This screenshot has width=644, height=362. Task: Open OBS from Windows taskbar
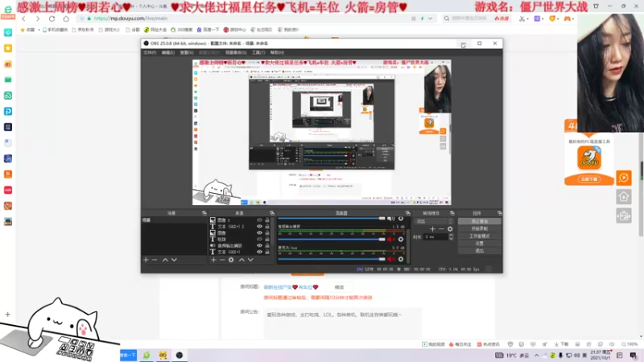coord(180,356)
